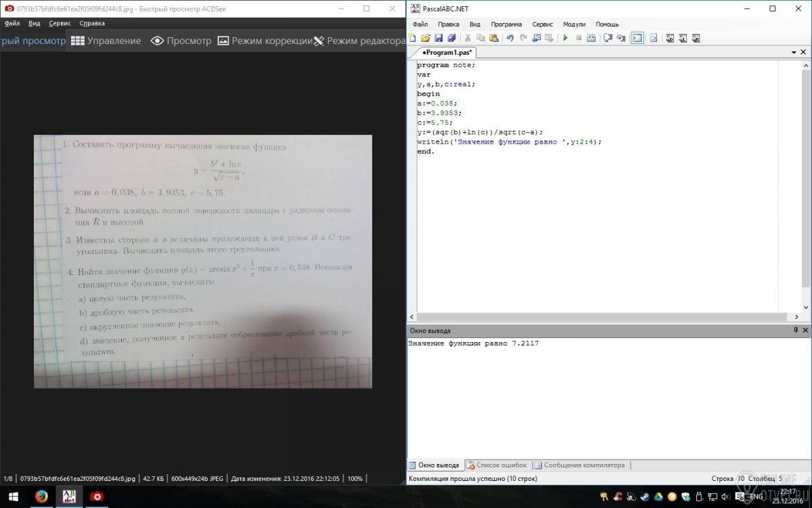The width and height of the screenshot is (812, 508).
Task: Save the program with the single floppy icon
Action: [x=438, y=38]
